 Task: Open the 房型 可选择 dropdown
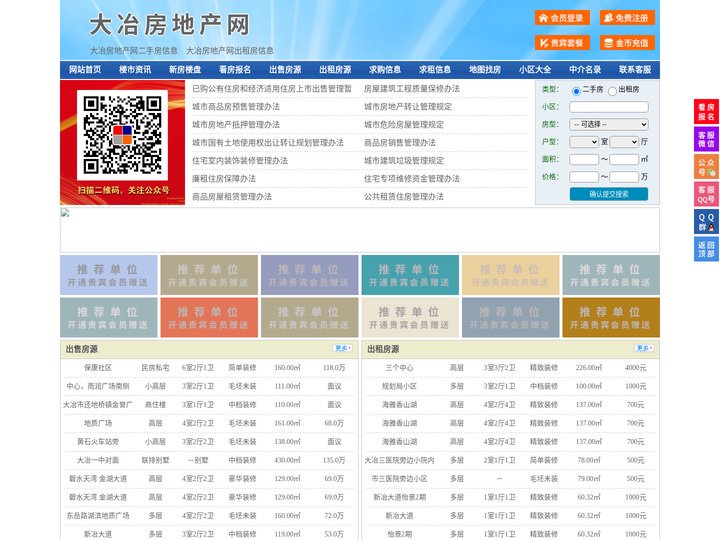tap(609, 124)
